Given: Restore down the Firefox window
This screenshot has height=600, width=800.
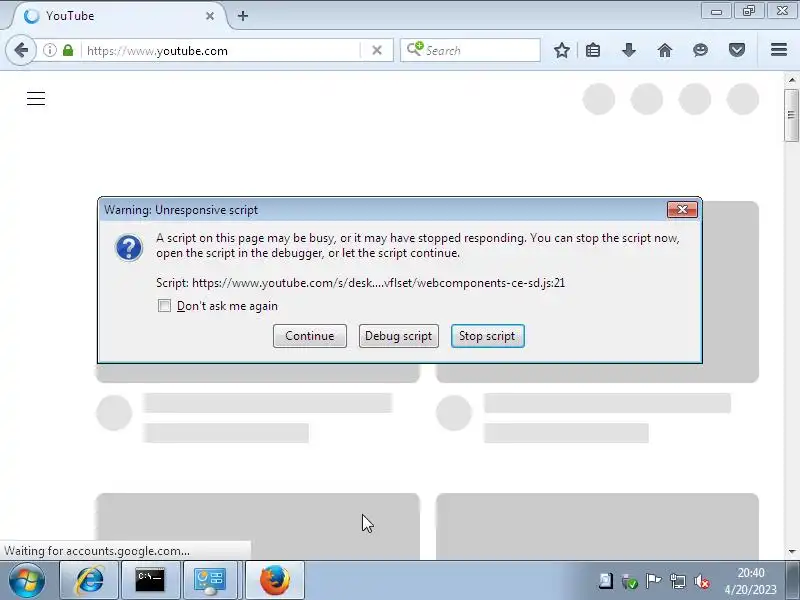Looking at the screenshot, I should [748, 11].
